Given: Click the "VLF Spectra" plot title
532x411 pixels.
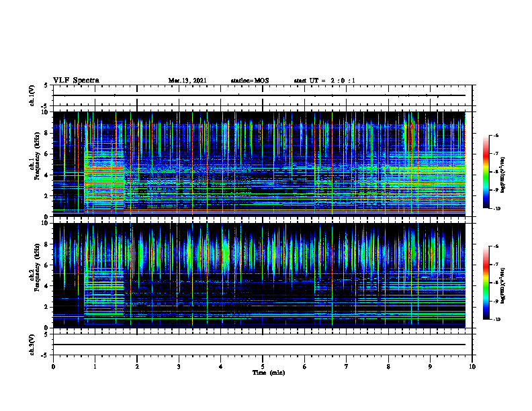Looking at the screenshot, I should click(x=76, y=81).
